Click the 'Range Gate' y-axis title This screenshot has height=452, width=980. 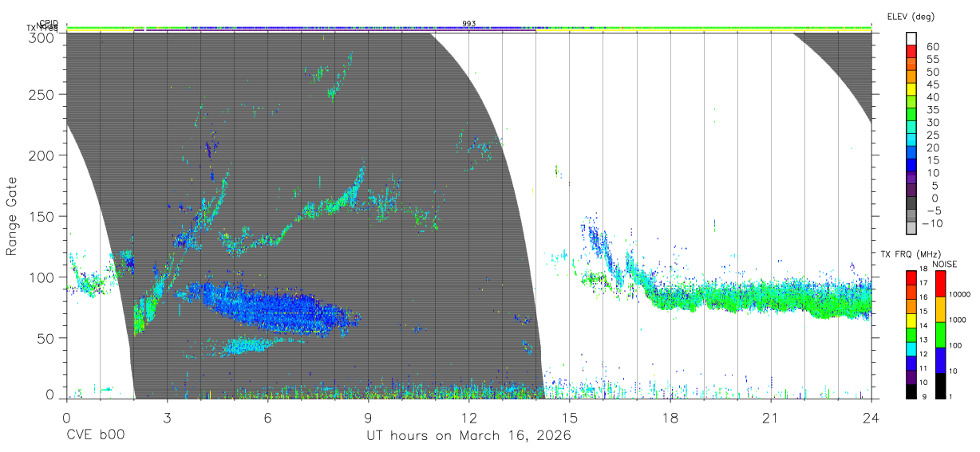[12, 216]
